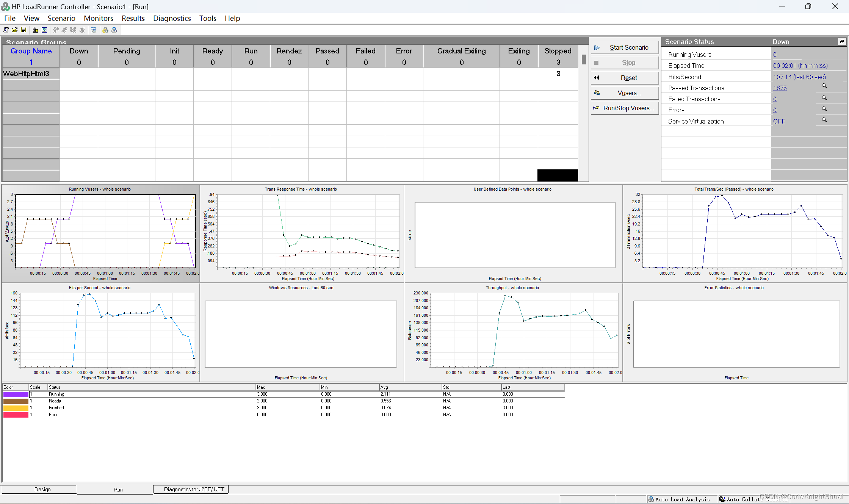Click the Analyze Results toolbar icon
849x504 pixels.
[x=94, y=30]
